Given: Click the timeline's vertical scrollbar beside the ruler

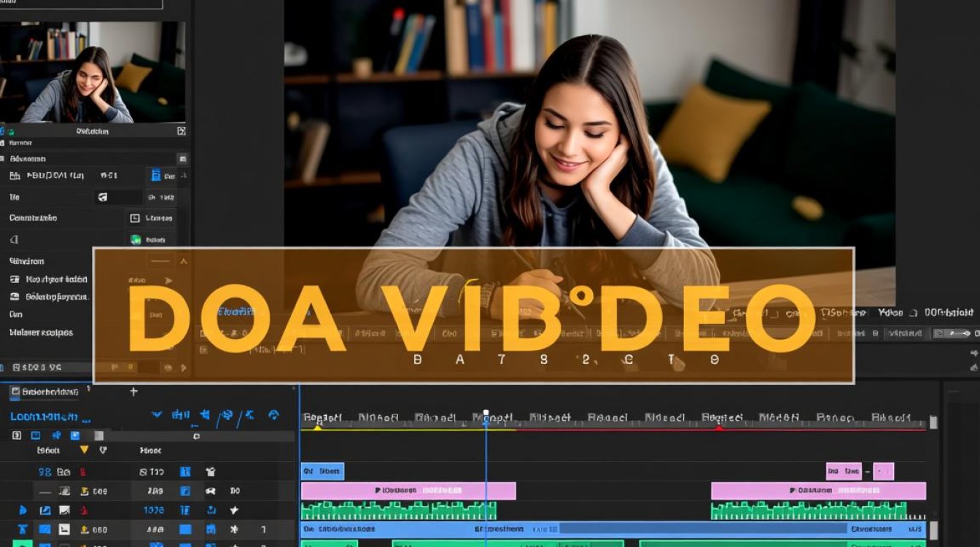Looking at the screenshot, I should [933, 422].
